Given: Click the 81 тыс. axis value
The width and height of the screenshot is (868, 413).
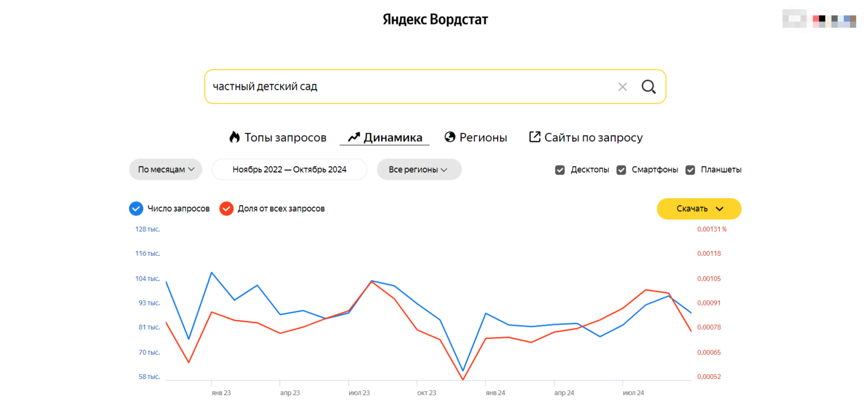Looking at the screenshot, I should click(x=149, y=327).
